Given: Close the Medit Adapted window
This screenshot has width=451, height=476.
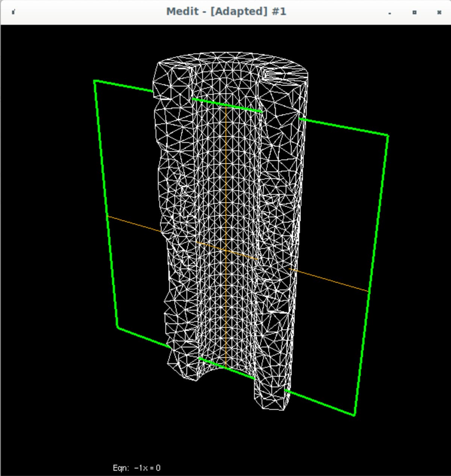Looking at the screenshot, I should click(439, 12).
